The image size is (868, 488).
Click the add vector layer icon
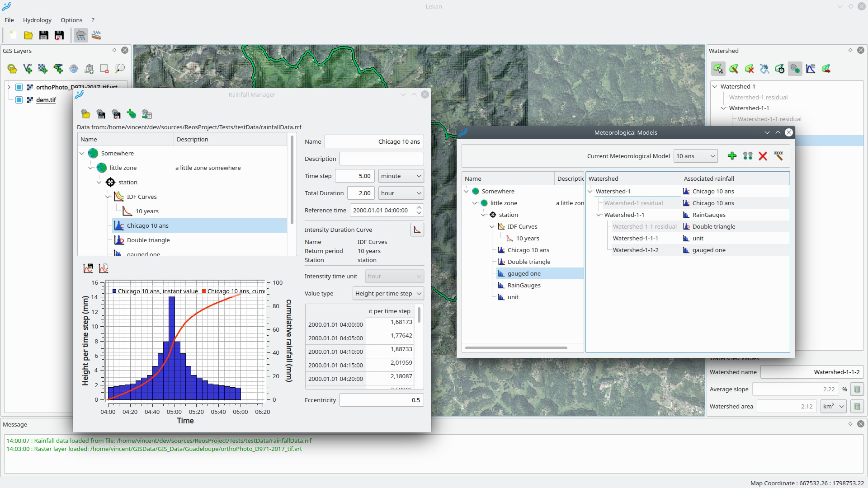pos(28,69)
